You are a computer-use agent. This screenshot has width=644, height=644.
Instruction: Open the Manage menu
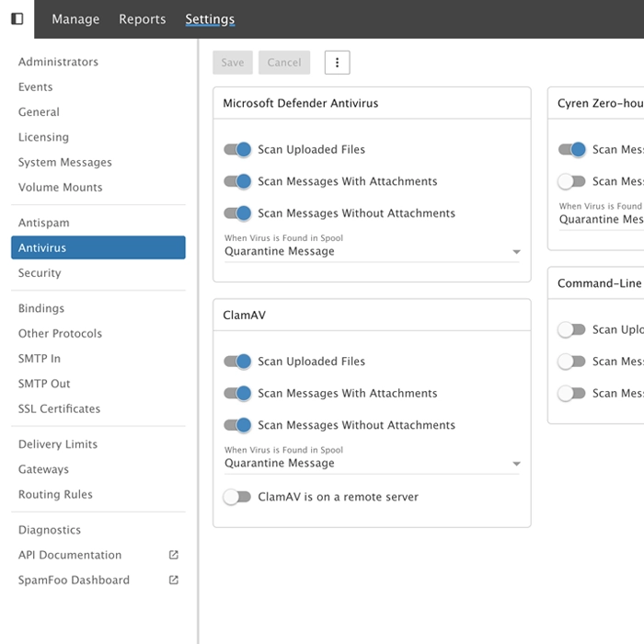[x=75, y=19]
